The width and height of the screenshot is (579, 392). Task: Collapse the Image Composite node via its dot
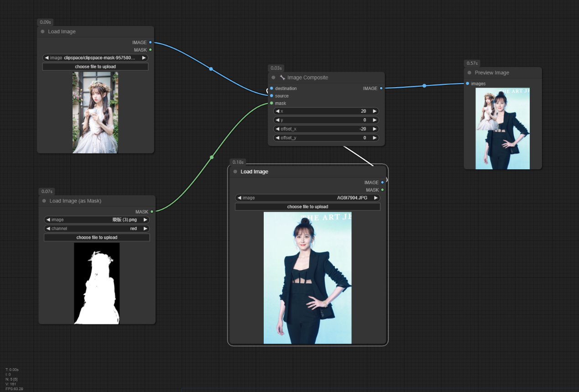[x=273, y=78]
